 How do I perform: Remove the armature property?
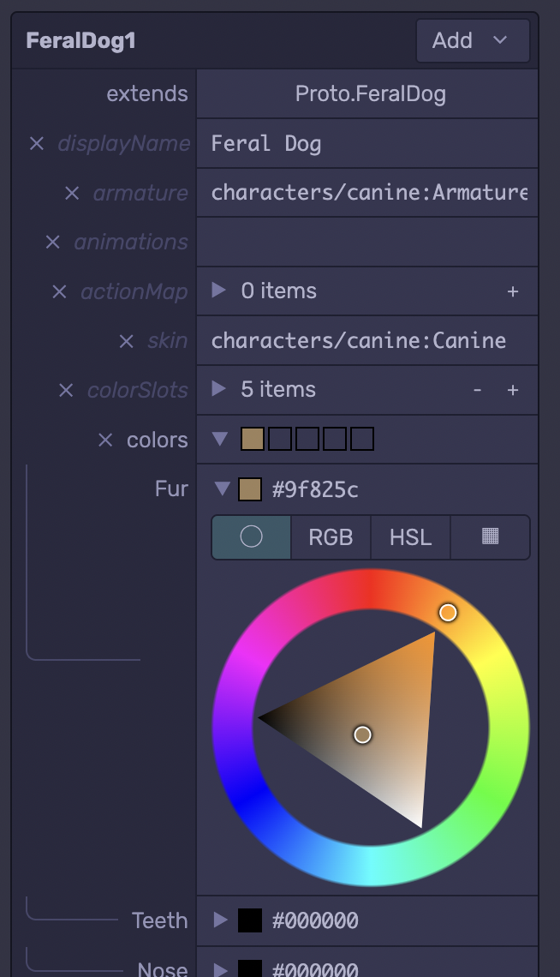click(x=71, y=192)
